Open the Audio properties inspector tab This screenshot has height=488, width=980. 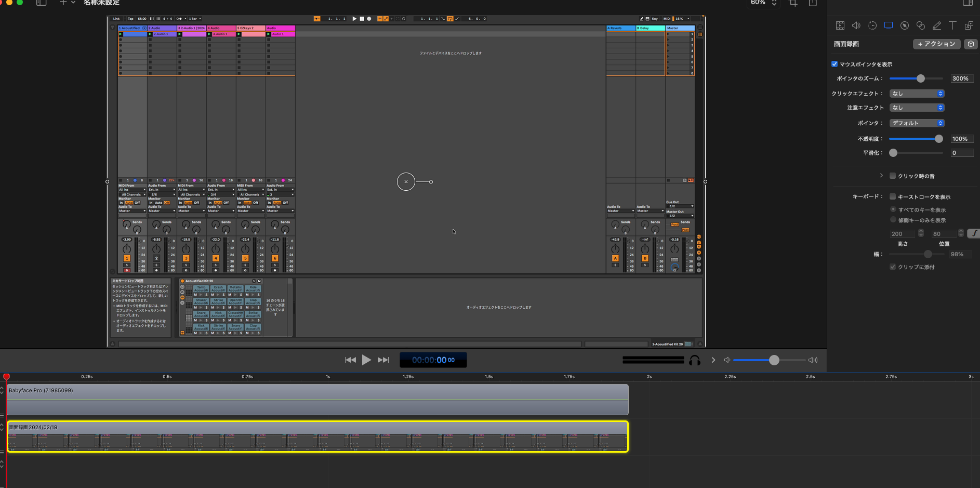[856, 25]
